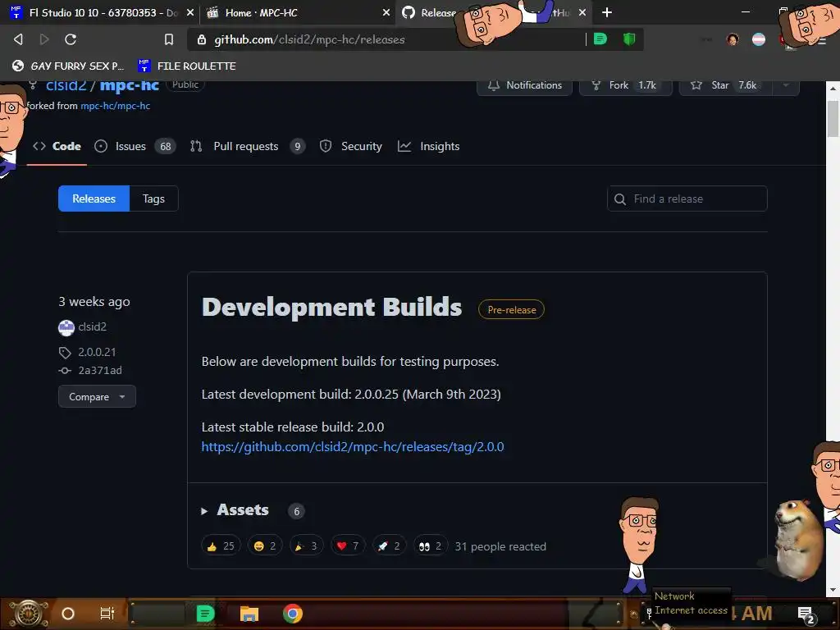Click the scrollbar down arrow
The width and height of the screenshot is (840, 630).
pos(833,590)
